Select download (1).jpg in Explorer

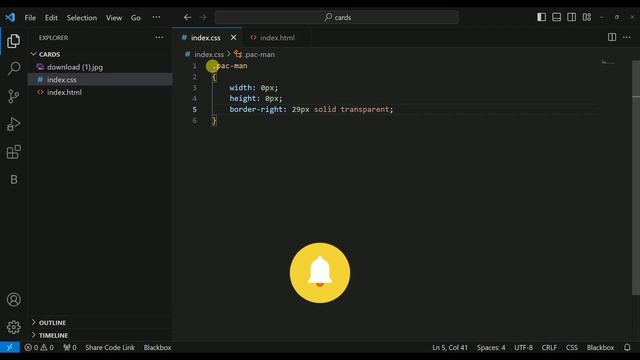(x=75, y=67)
